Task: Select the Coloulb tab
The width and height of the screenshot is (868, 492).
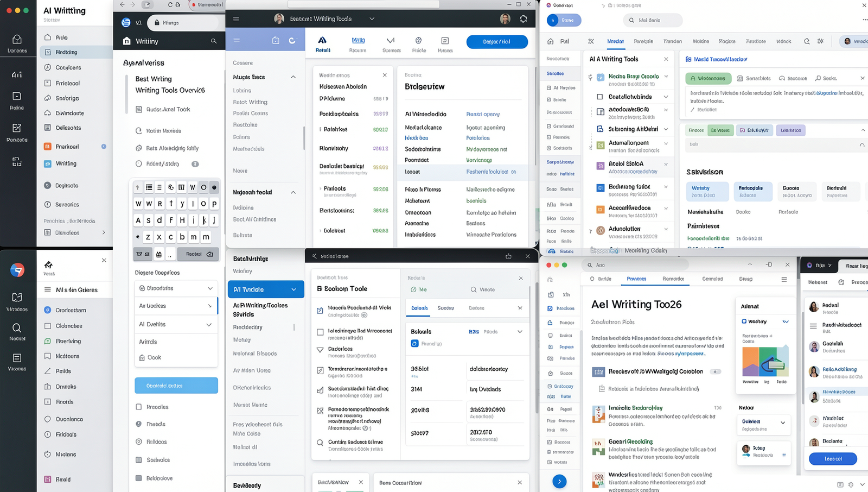Action: tap(419, 308)
